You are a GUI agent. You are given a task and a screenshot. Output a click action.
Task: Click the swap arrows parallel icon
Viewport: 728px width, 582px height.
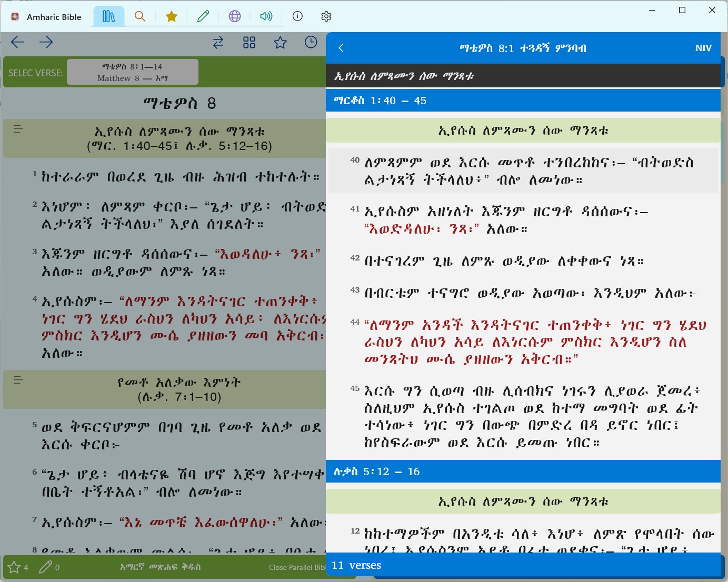click(218, 43)
